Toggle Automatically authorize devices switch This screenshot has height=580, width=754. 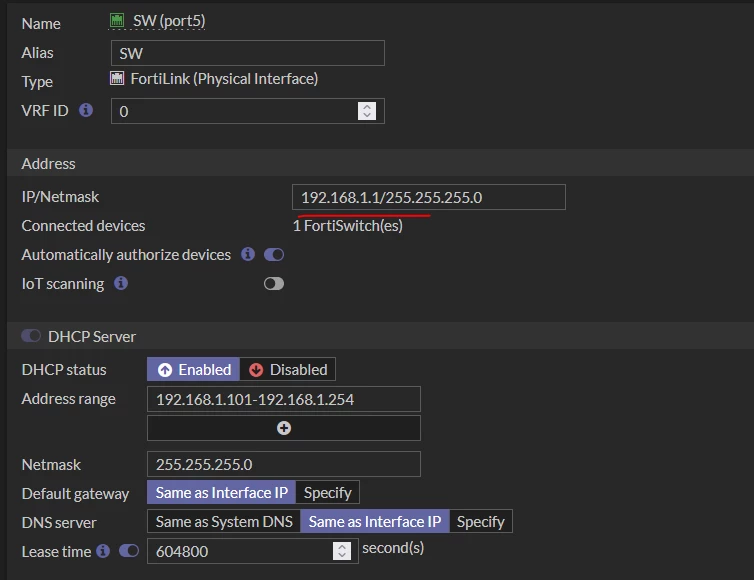click(274, 254)
